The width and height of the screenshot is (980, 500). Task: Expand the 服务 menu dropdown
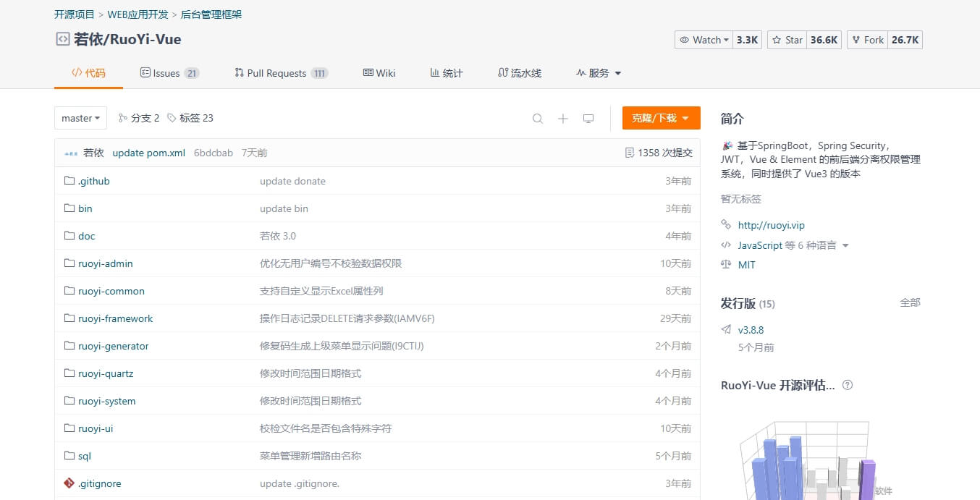point(599,73)
